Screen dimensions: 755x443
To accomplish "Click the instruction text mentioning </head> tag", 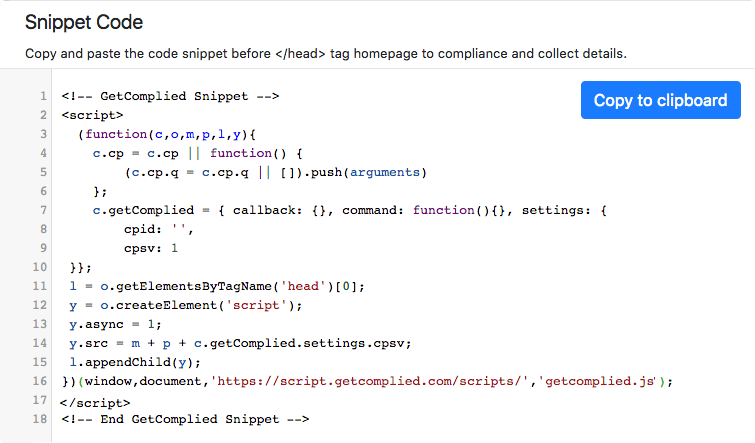I will pos(326,53).
